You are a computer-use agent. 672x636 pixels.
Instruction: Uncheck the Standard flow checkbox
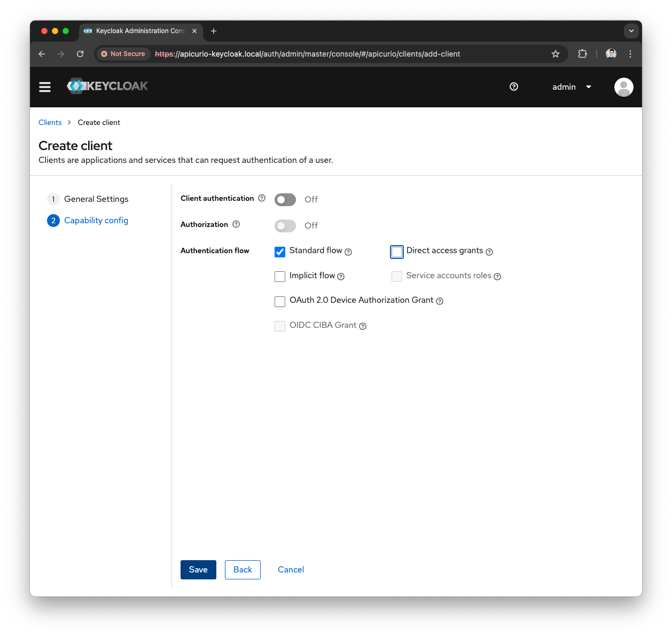coord(280,252)
